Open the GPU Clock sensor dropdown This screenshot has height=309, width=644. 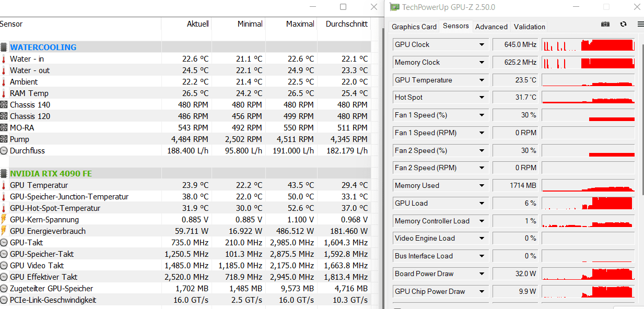point(482,45)
